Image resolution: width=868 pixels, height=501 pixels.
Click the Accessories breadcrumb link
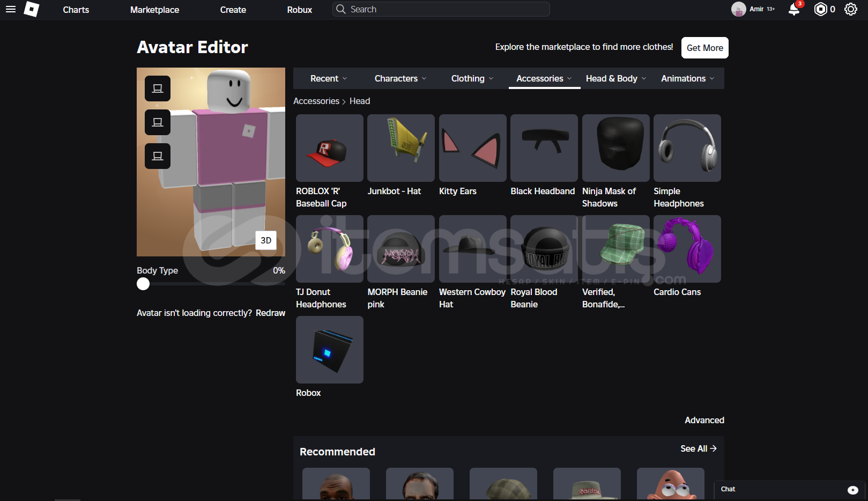(x=316, y=101)
